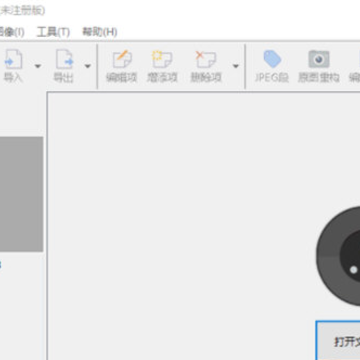Click the 原图重构 camera icon
360x360 pixels.
[x=319, y=66]
